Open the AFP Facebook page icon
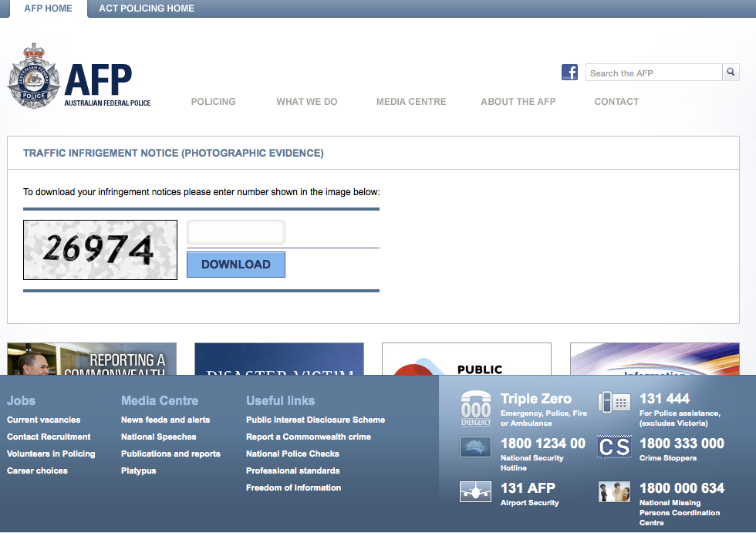 (x=569, y=73)
